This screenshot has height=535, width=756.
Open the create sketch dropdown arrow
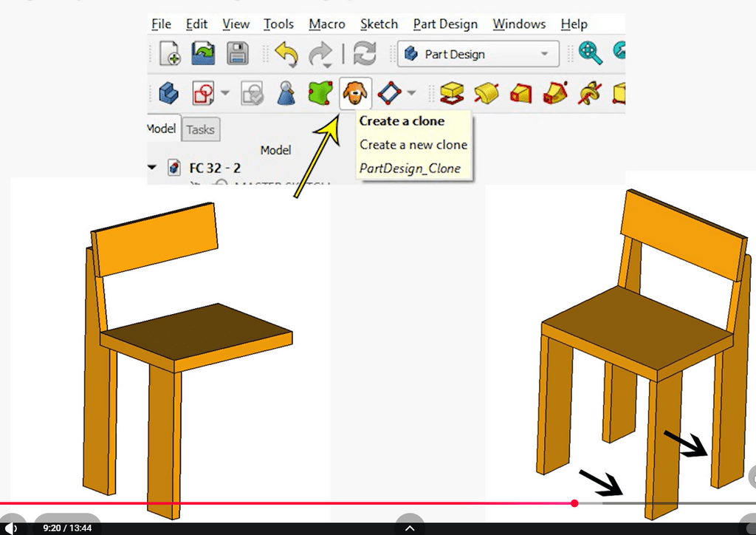click(x=225, y=94)
